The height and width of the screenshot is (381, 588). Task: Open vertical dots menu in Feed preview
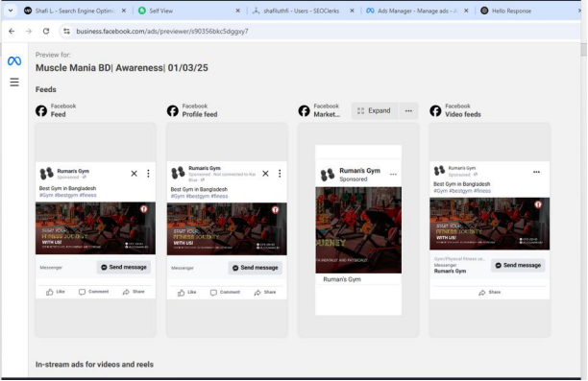[149, 174]
